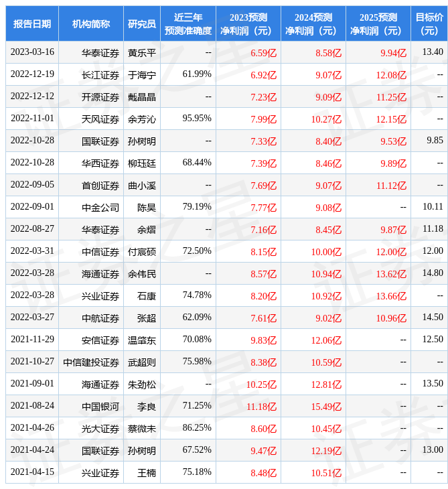Click target price 11.18
This screenshot has height=489, width=448.
coord(433,229)
